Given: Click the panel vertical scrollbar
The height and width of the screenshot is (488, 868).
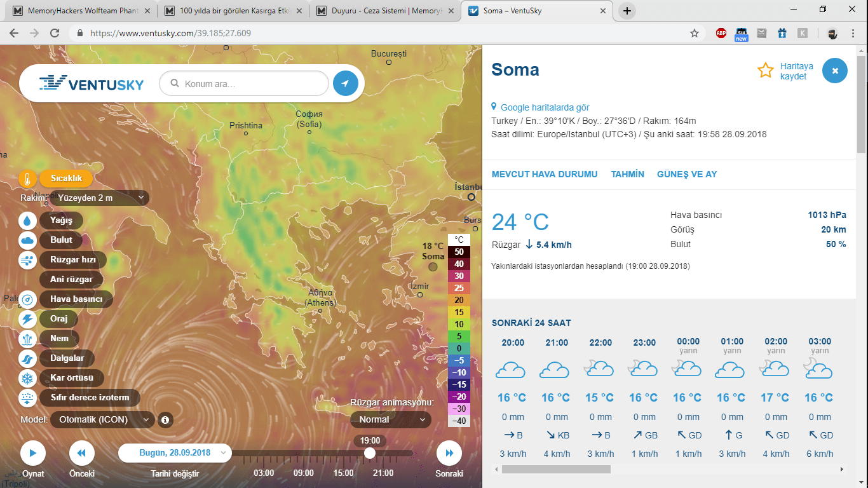Looking at the screenshot, I should [x=861, y=105].
